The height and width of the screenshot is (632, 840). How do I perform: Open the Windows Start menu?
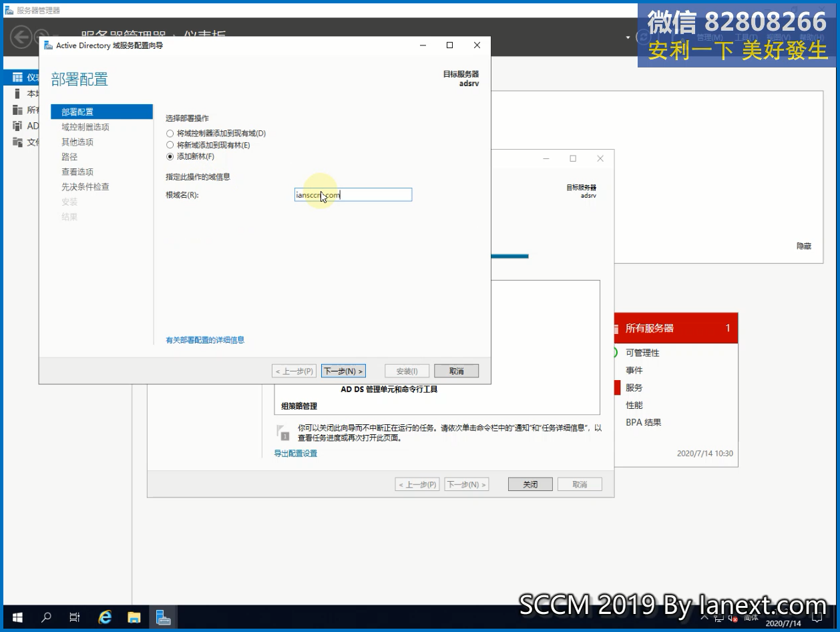pos(17,617)
